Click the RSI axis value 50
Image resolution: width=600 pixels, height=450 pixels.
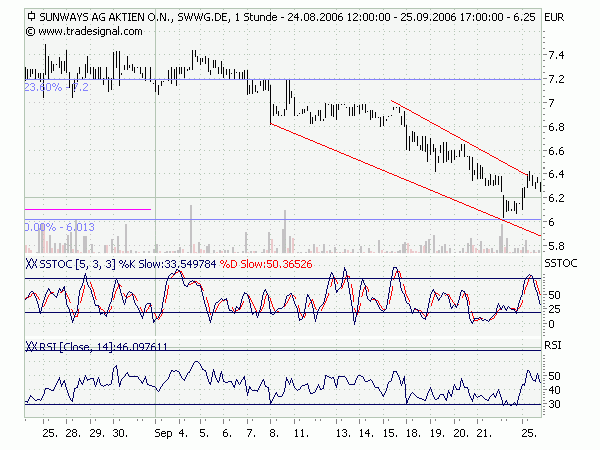tap(554, 376)
